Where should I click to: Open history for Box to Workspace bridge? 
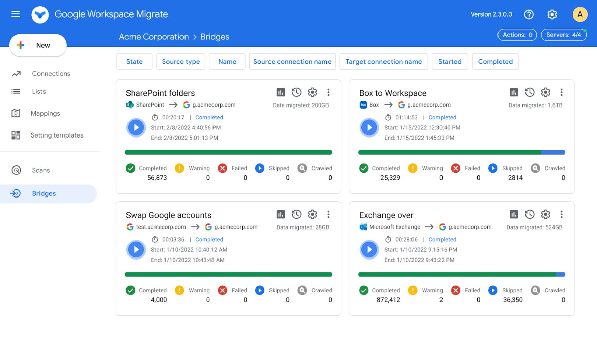point(530,92)
